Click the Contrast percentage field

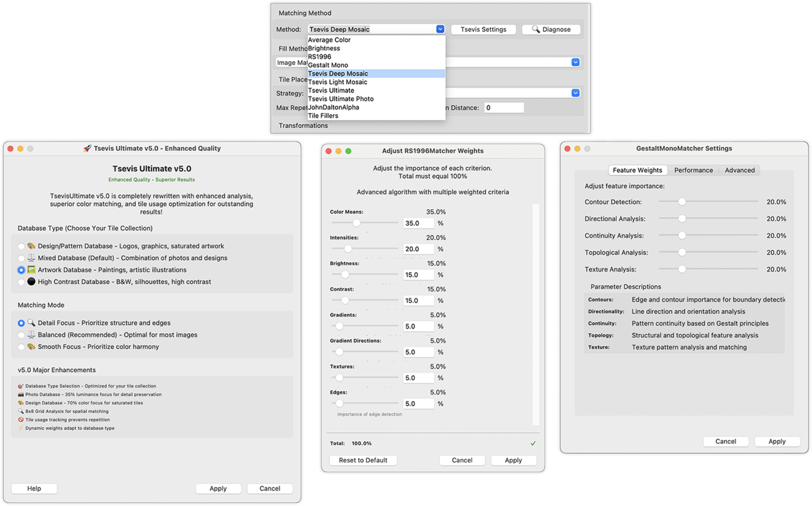click(418, 301)
